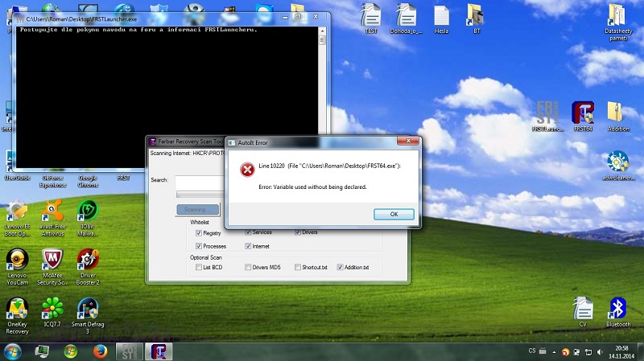
Task: Click OK in the AutoIt Error dialog
Action: tap(394, 214)
